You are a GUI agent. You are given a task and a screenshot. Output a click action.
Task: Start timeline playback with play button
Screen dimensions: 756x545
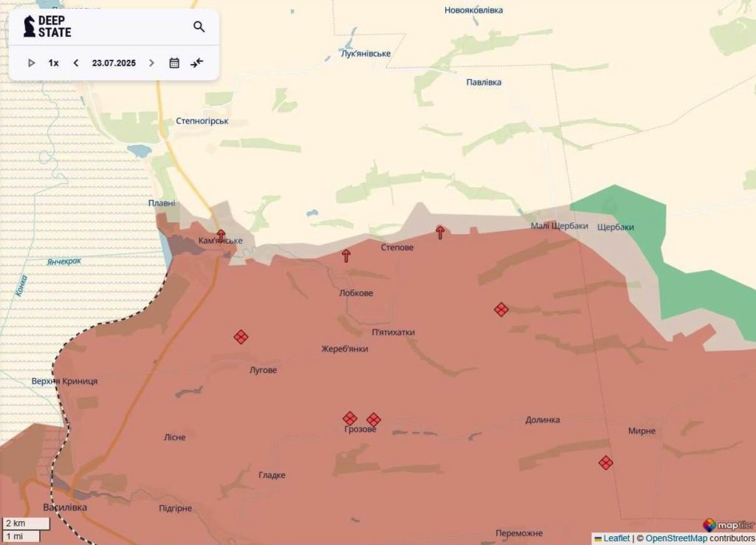[31, 64]
